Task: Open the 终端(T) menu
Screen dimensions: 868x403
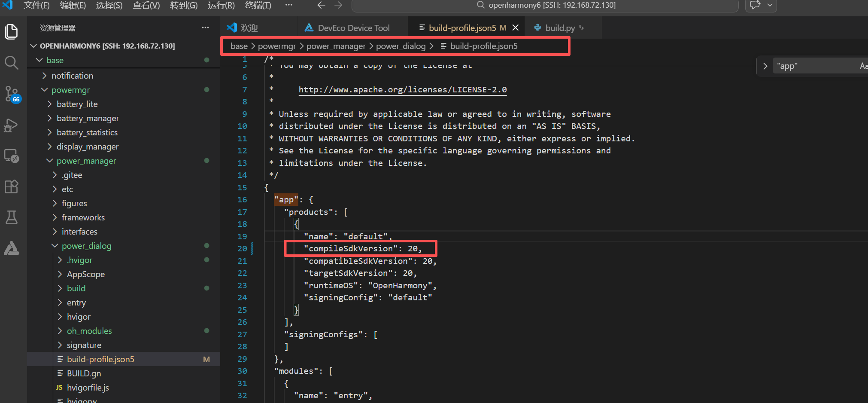Action: tap(258, 5)
